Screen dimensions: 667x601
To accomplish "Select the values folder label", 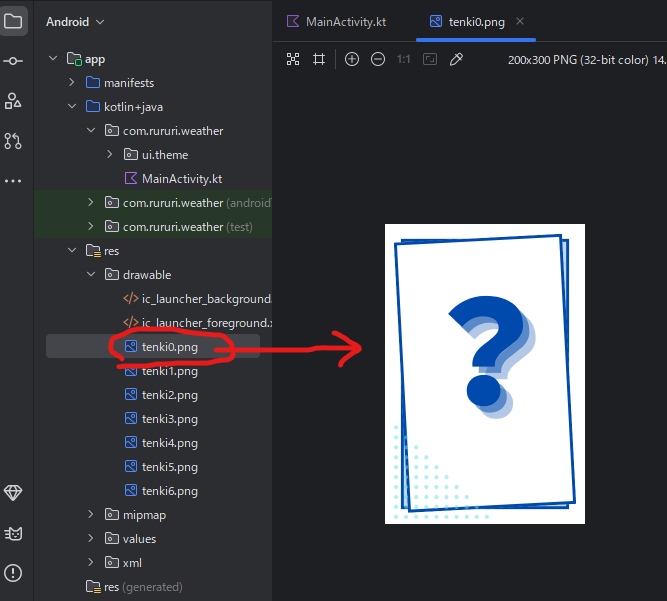I will (140, 539).
